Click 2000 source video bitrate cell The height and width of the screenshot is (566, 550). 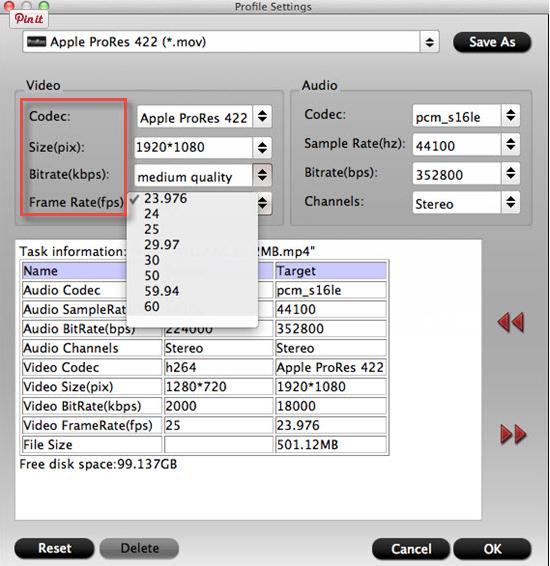coord(218,406)
